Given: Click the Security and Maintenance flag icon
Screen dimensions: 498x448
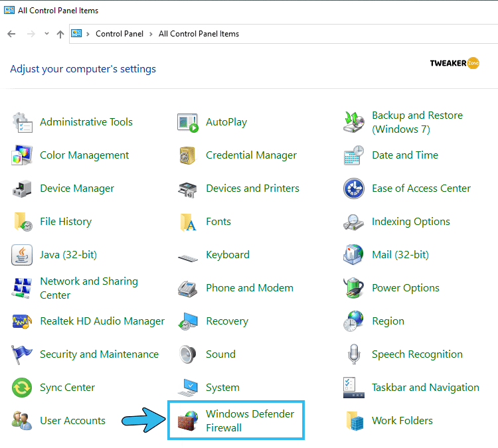Looking at the screenshot, I should click(22, 355).
